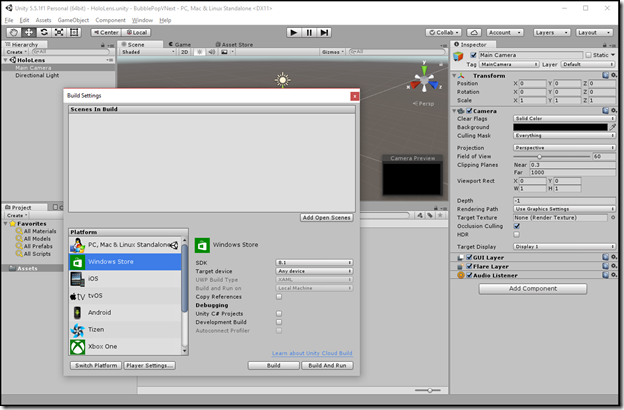Open Audio Listener gear menu
Image resolution: width=624 pixels, height=410 pixels.
[x=614, y=275]
